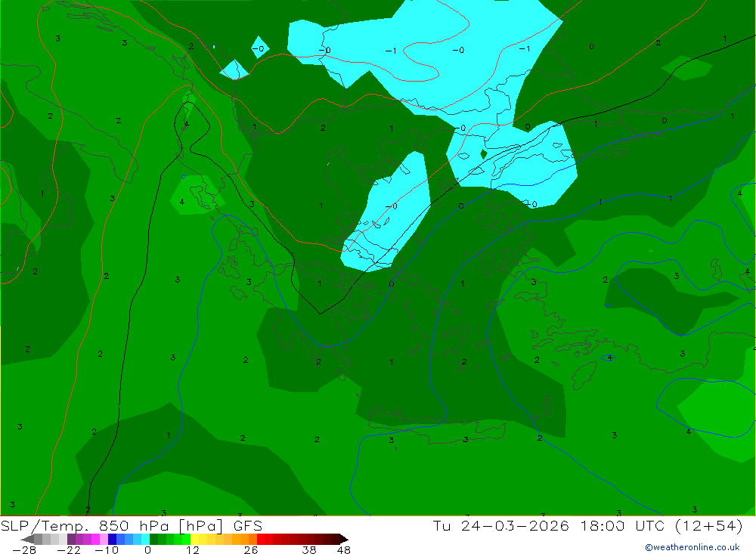This screenshot has height=554, width=756.
Task: Click the "12" legend label
Action: [x=193, y=550]
